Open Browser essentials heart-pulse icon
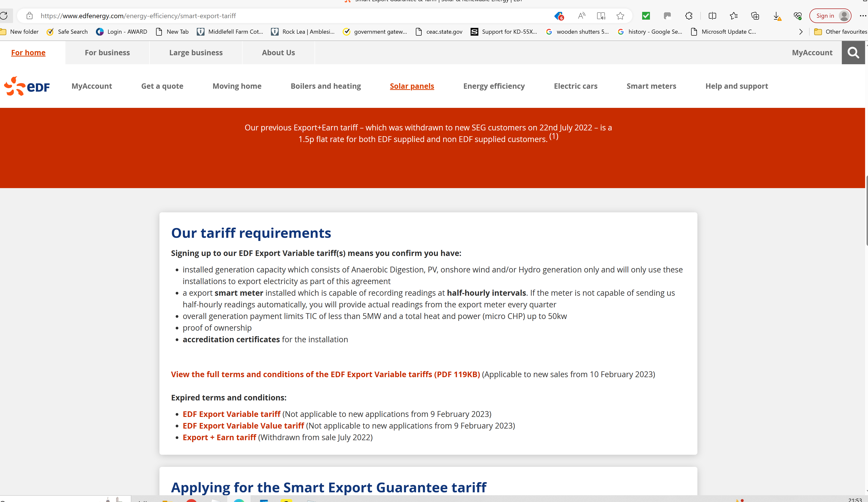868x502 pixels. (797, 16)
